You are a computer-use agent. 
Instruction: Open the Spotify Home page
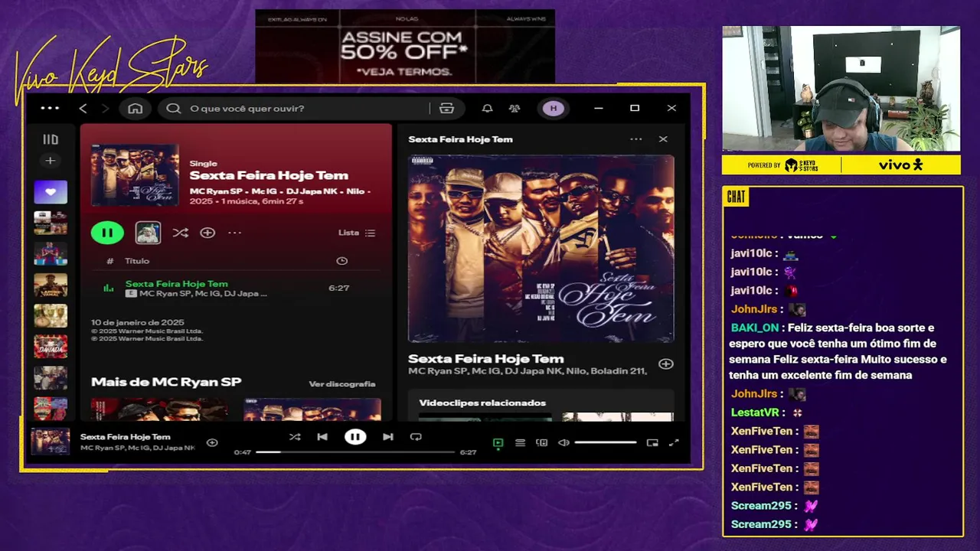[136, 109]
